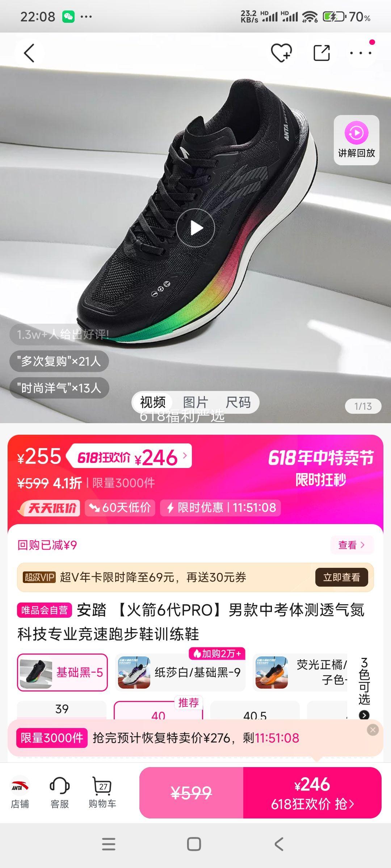Open the three-dot more menu
The height and width of the screenshot is (868, 391).
click(361, 53)
